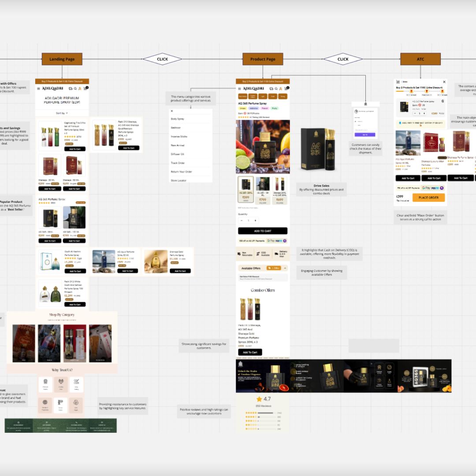Delete AQ 365 item using cart trash icon
The height and width of the screenshot is (476, 476).
pos(443,101)
